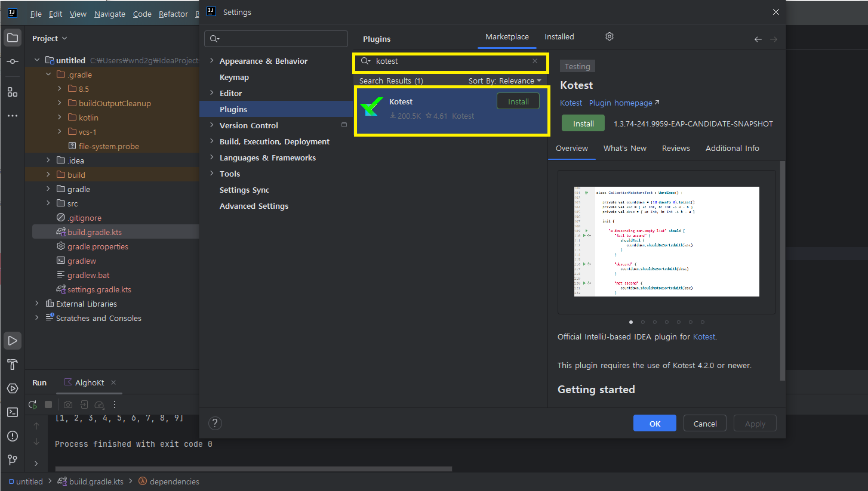Click the Version Control project-level marker icon
Image resolution: width=868 pixels, height=491 pixels.
[x=344, y=125]
